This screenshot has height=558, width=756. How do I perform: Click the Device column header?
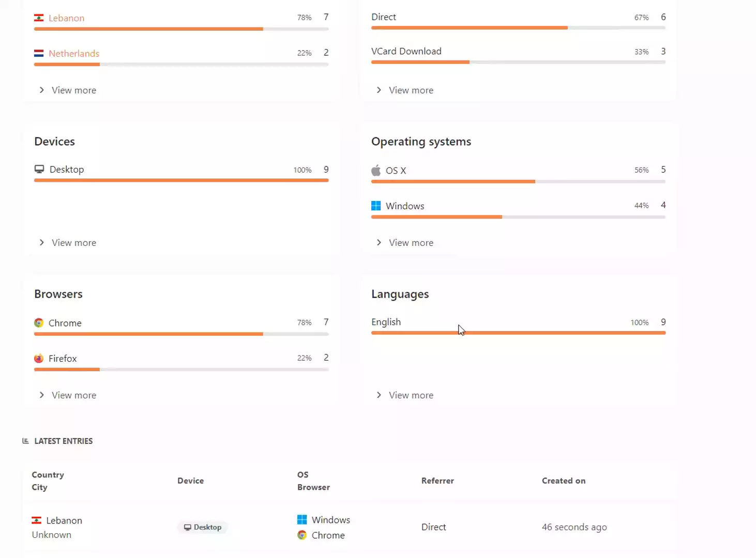190,481
